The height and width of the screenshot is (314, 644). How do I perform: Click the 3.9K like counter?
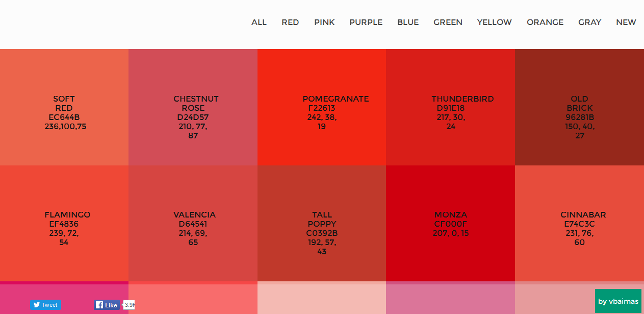click(128, 304)
